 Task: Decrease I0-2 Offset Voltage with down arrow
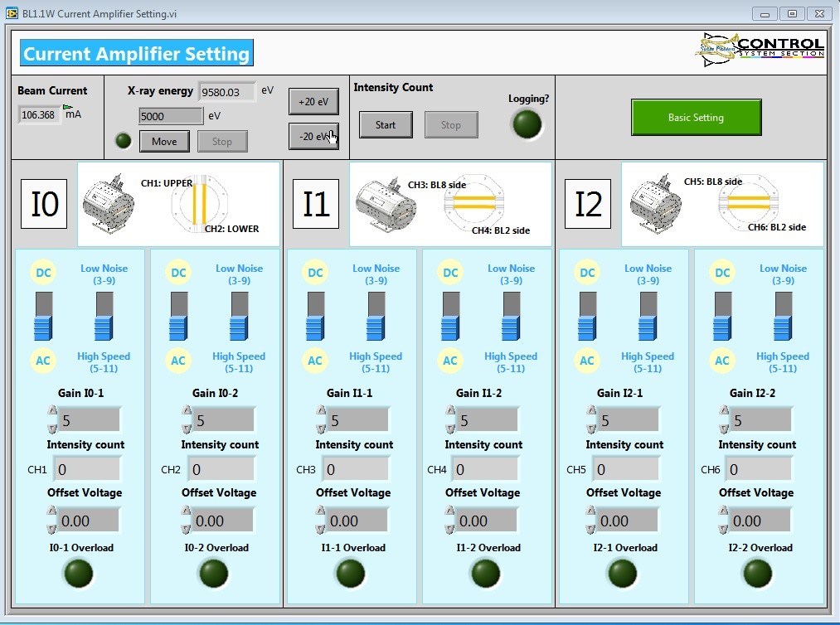[186, 529]
